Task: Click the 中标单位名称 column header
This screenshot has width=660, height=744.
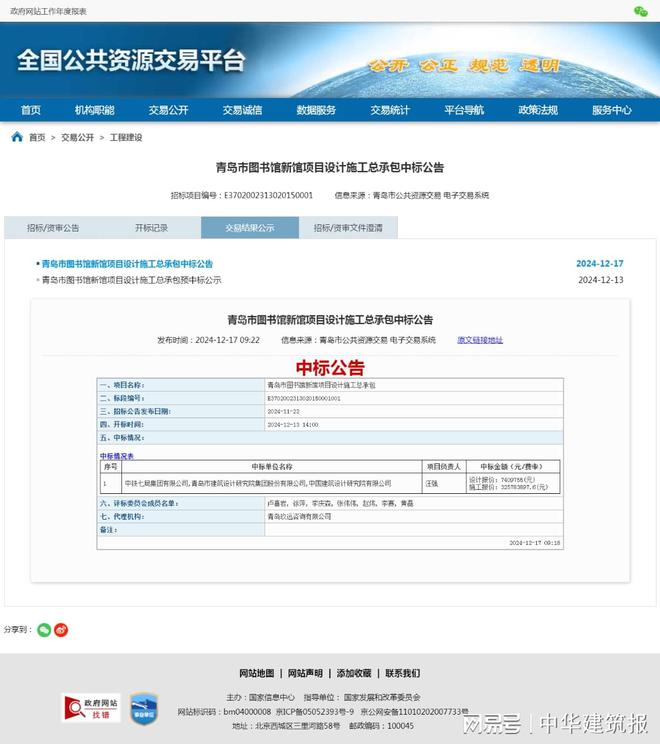Action: point(272,466)
